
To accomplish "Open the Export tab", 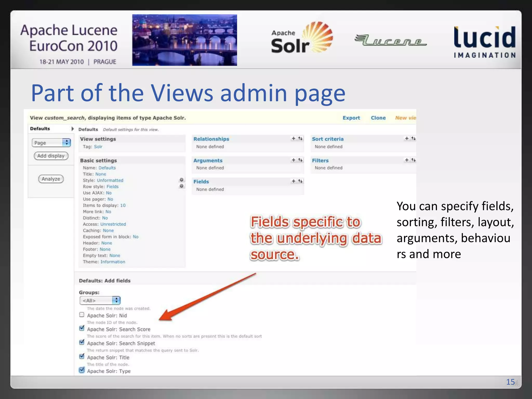I will pyautogui.click(x=351, y=118).
